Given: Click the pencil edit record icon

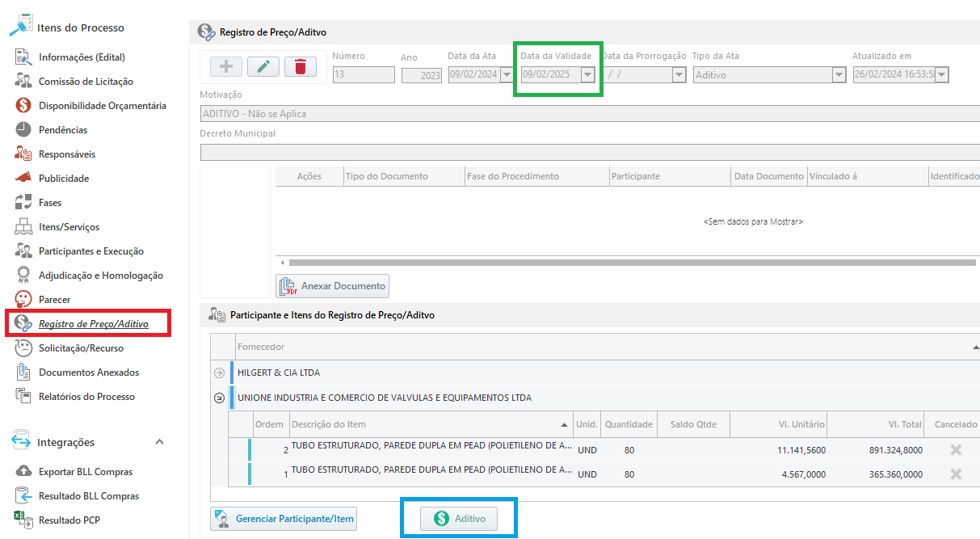Looking at the screenshot, I should click(x=263, y=67).
